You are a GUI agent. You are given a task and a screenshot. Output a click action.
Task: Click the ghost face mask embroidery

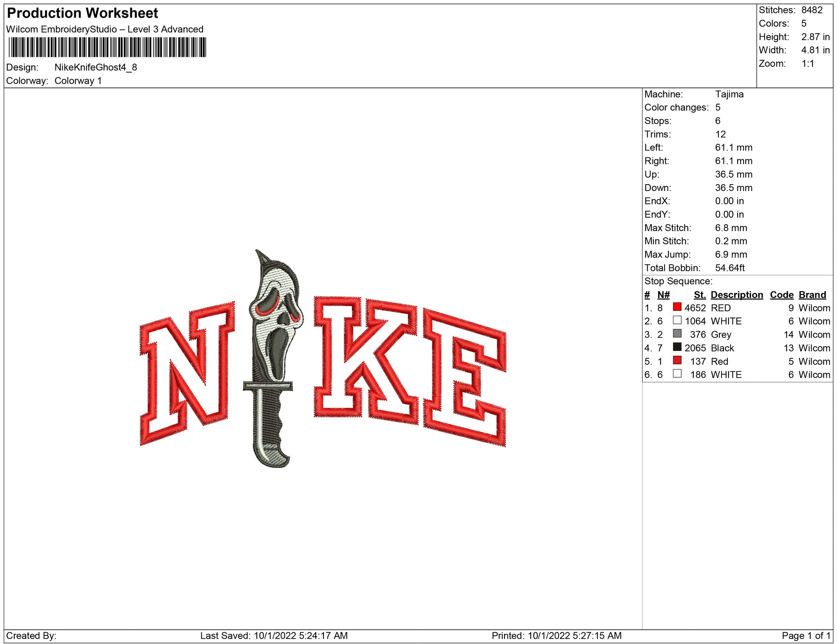[x=277, y=316]
